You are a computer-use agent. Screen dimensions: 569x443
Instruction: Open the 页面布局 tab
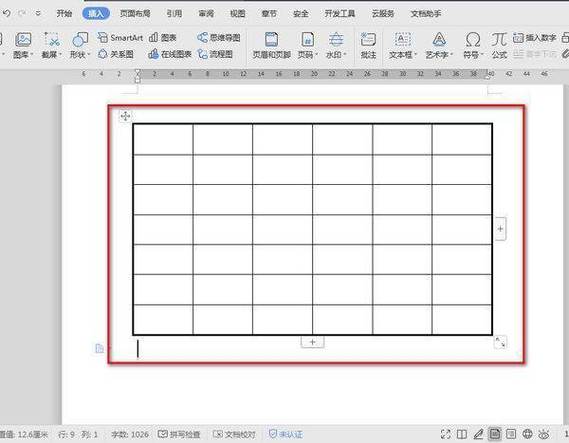[135, 14]
